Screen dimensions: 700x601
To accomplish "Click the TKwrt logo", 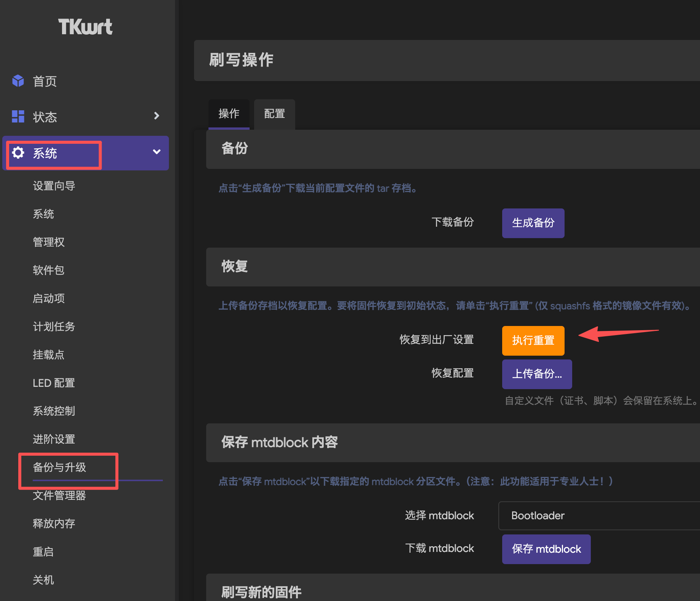I will click(x=85, y=27).
